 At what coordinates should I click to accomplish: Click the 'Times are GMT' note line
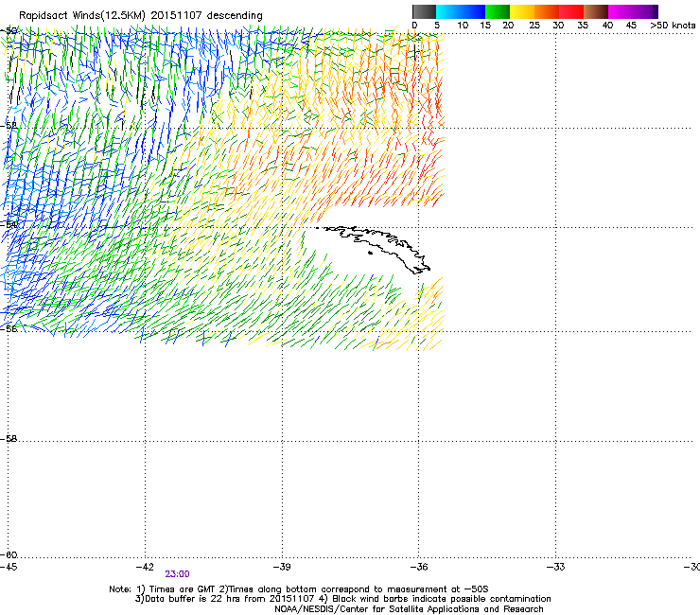299,589
